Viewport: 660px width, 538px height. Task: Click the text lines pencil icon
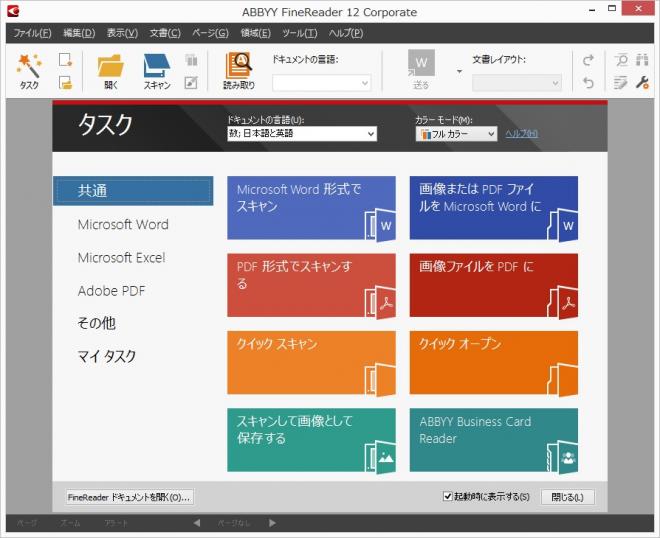tap(620, 83)
